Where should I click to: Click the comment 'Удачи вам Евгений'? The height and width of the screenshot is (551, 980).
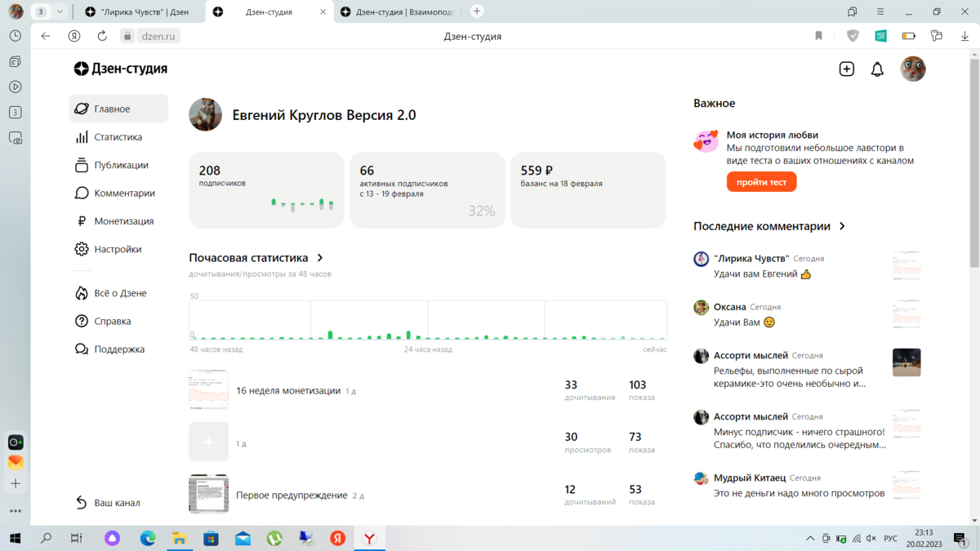coord(763,274)
